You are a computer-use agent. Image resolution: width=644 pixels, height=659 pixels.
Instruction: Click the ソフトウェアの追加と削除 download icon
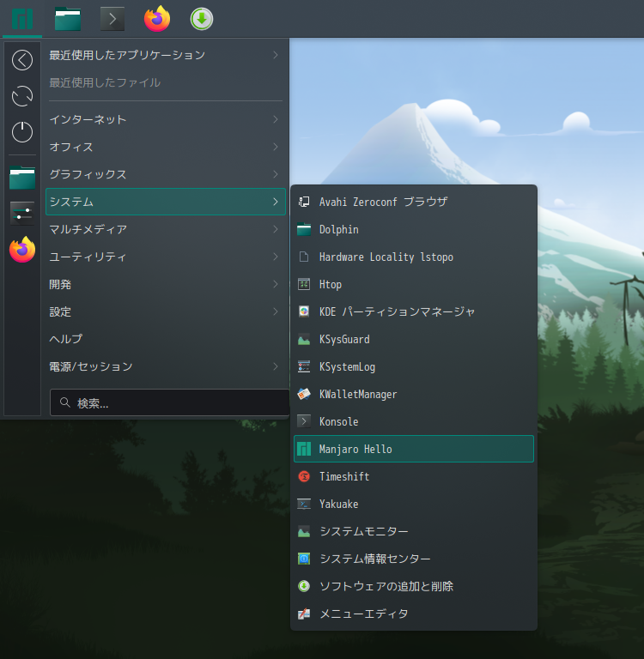click(x=304, y=586)
